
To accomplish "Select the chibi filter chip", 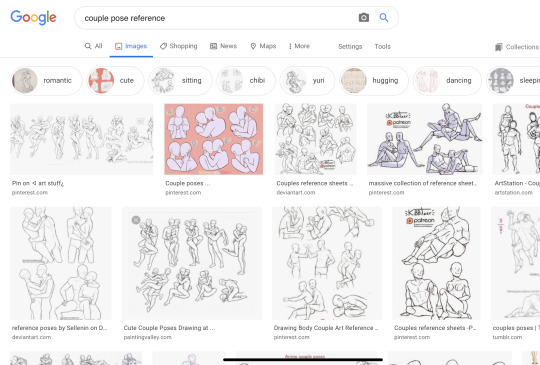I will point(246,81).
